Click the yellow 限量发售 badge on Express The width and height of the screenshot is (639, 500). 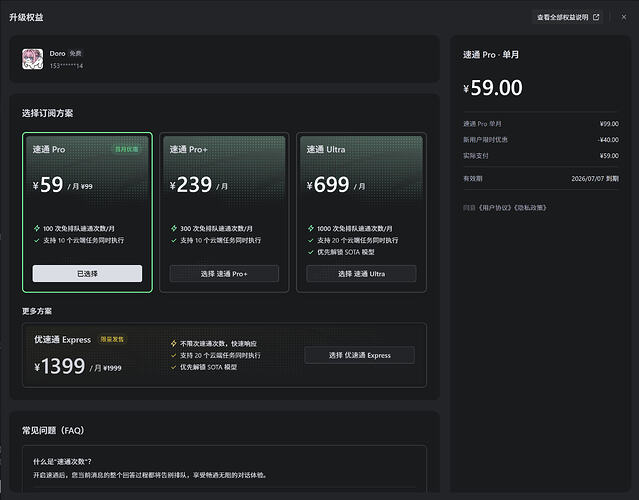112,339
